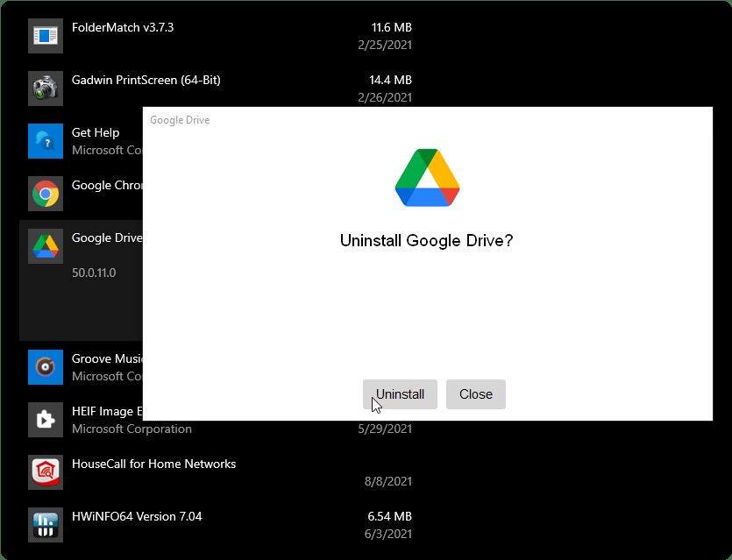Screen dimensions: 732x560
Task: Confirm with the Uninstall button
Action: pyautogui.click(x=400, y=394)
